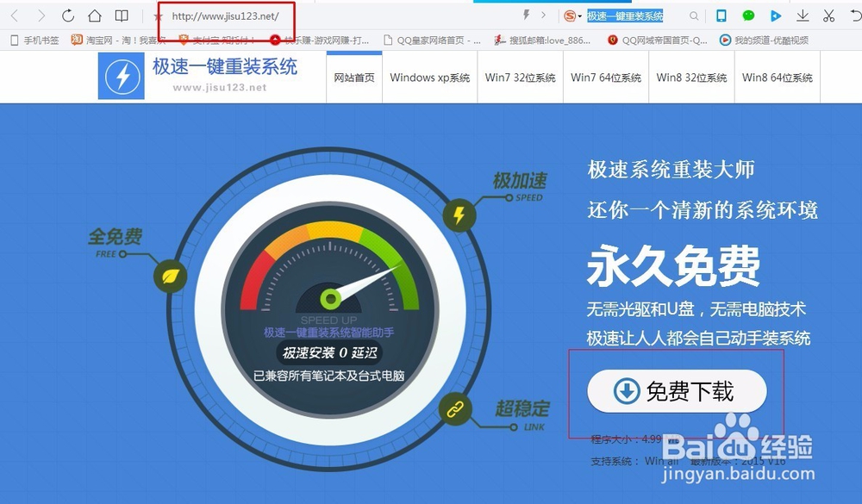Viewport: 862px width, 504px height.
Task: Select the scissors screenshot tool
Action: pos(829,16)
